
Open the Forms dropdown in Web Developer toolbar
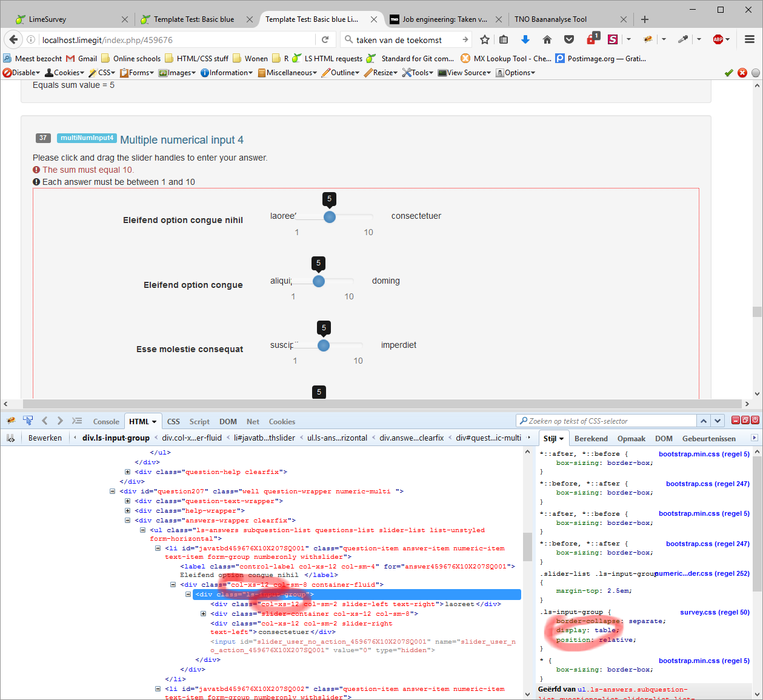[136, 73]
